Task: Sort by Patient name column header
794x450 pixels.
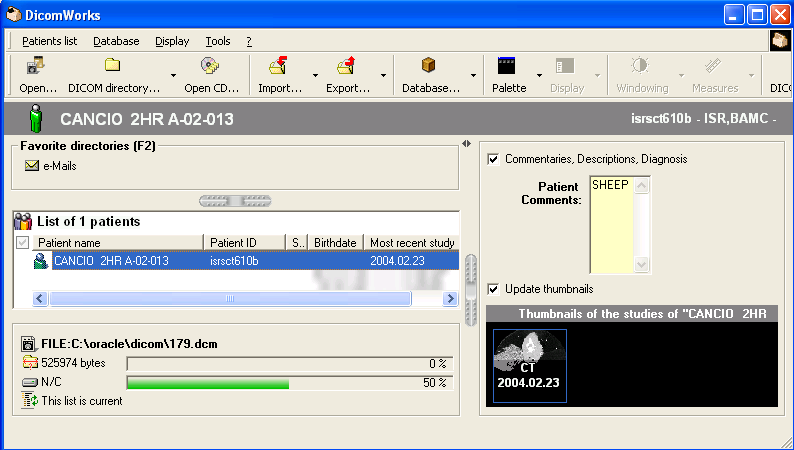Action: pos(118,242)
